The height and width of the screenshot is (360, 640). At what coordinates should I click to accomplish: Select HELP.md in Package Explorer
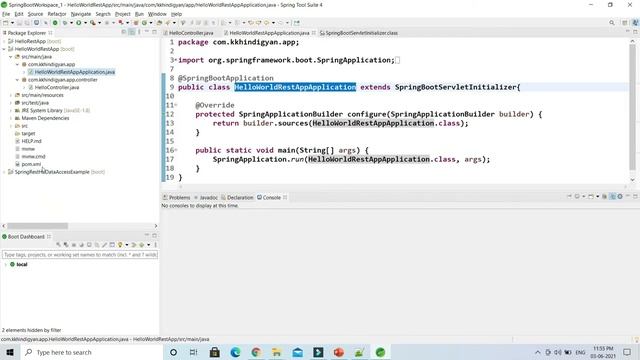click(x=31, y=141)
